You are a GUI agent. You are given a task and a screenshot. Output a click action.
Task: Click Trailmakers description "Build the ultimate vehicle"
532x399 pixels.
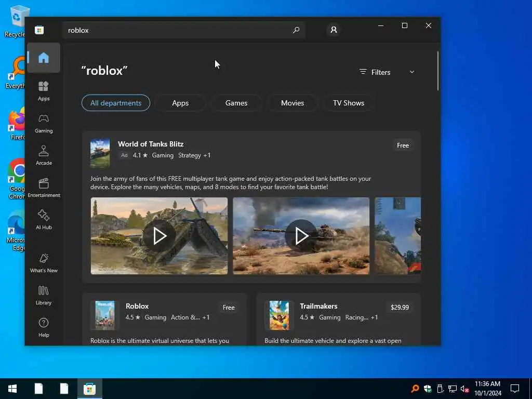pos(333,341)
